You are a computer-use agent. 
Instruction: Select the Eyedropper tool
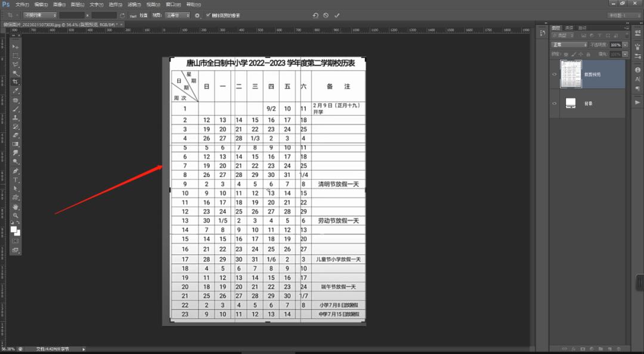point(16,91)
